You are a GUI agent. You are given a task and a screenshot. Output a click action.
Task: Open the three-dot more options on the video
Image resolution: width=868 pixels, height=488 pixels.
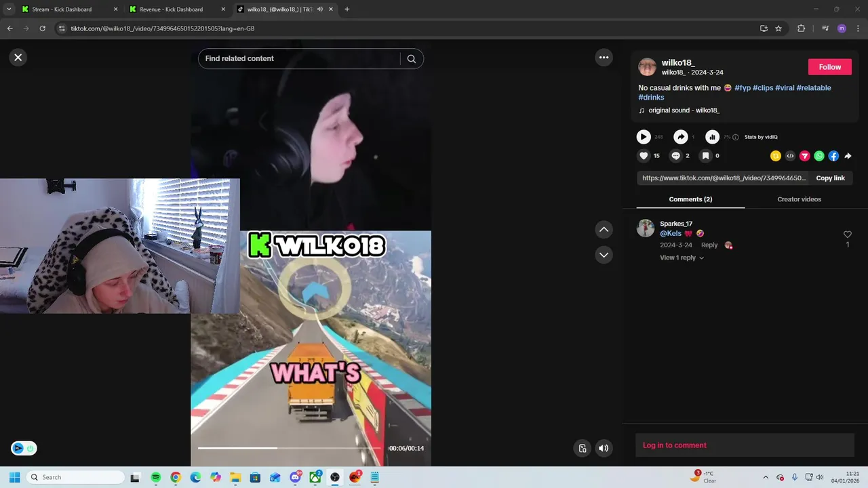pos(604,58)
